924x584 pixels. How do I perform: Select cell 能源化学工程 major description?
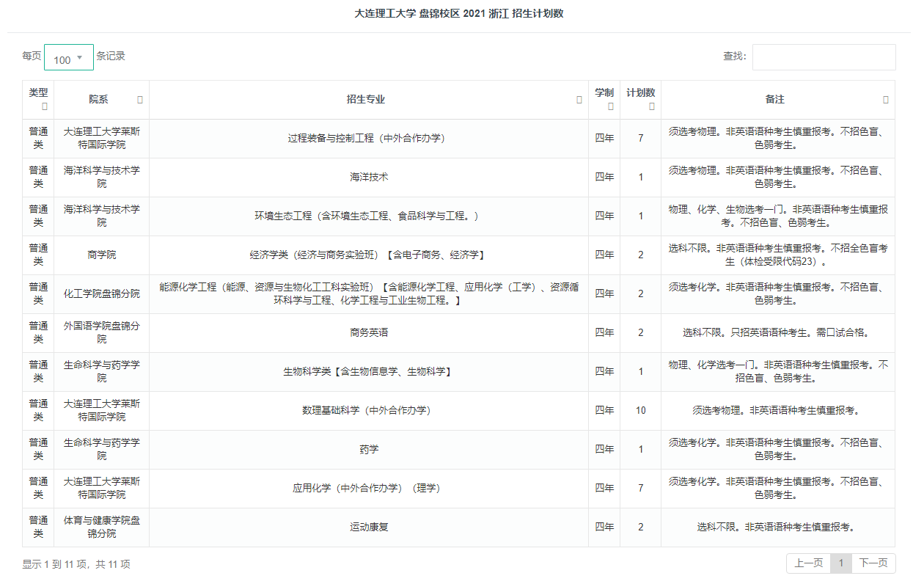pyautogui.click(x=368, y=293)
